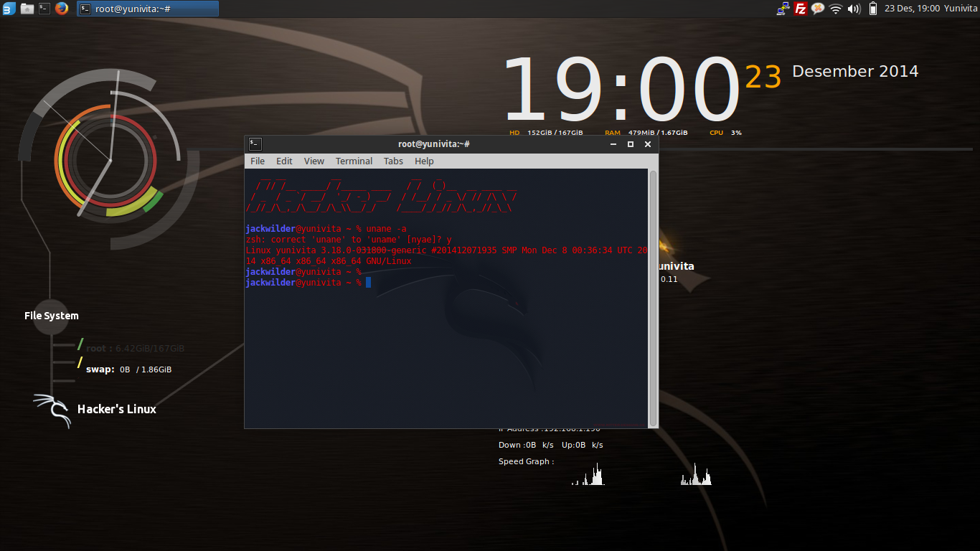The image size is (980, 551).
Task: Open the Tabs menu in terminal
Action: click(x=393, y=161)
